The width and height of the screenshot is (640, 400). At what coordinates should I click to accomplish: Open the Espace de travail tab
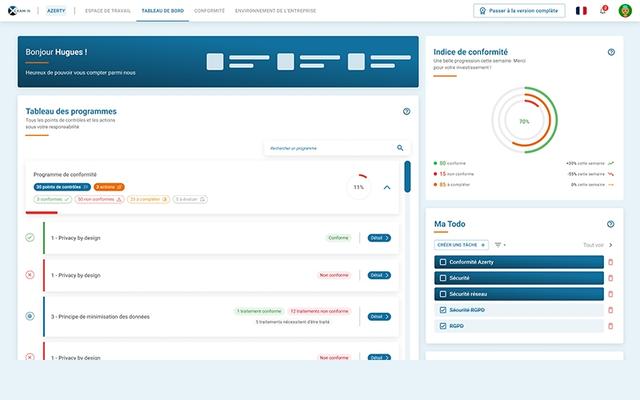[x=115, y=10]
